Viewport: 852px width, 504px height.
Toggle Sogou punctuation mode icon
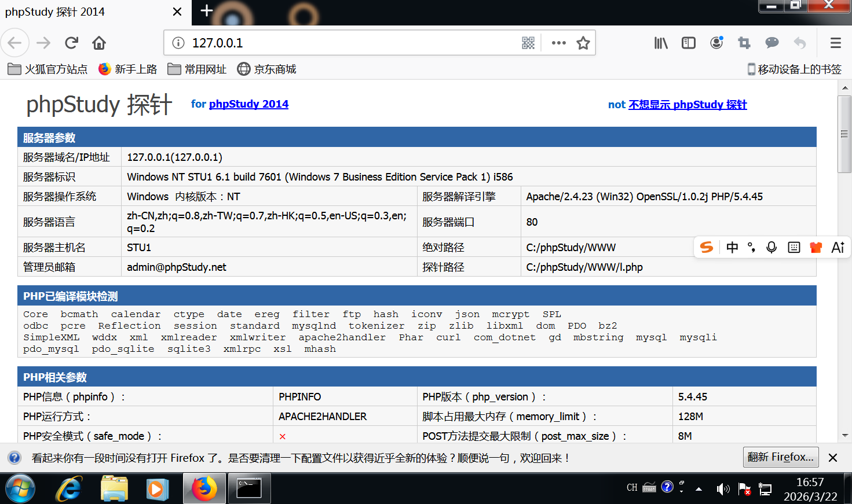(752, 248)
